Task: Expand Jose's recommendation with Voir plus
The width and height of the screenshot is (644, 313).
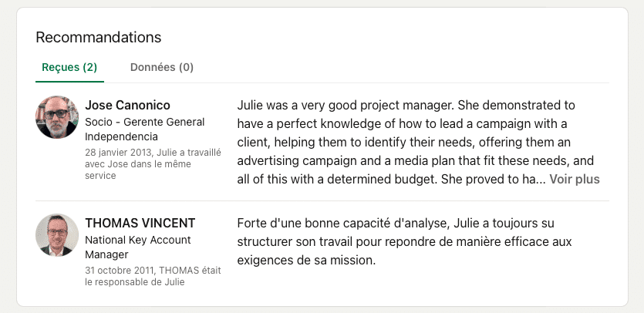Action: pos(574,179)
